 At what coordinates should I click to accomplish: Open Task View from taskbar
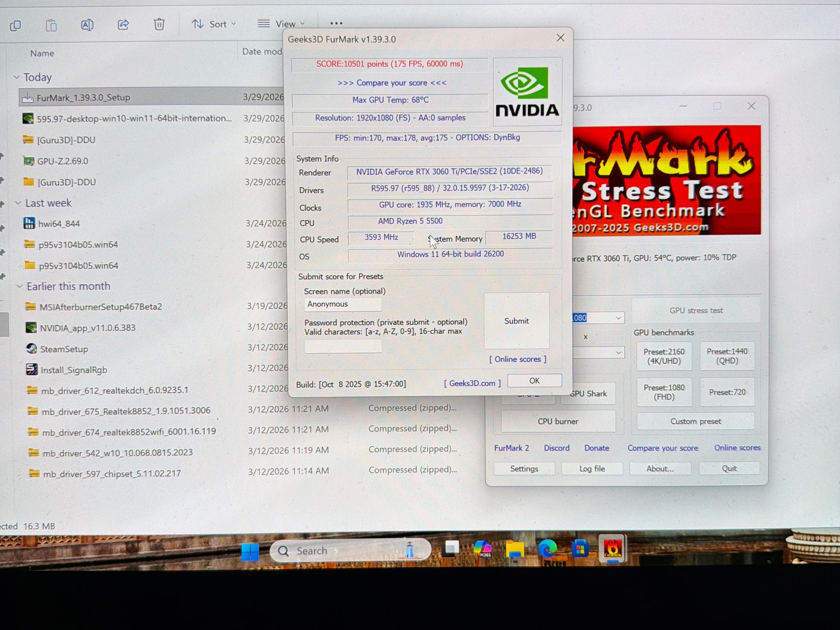(450, 549)
